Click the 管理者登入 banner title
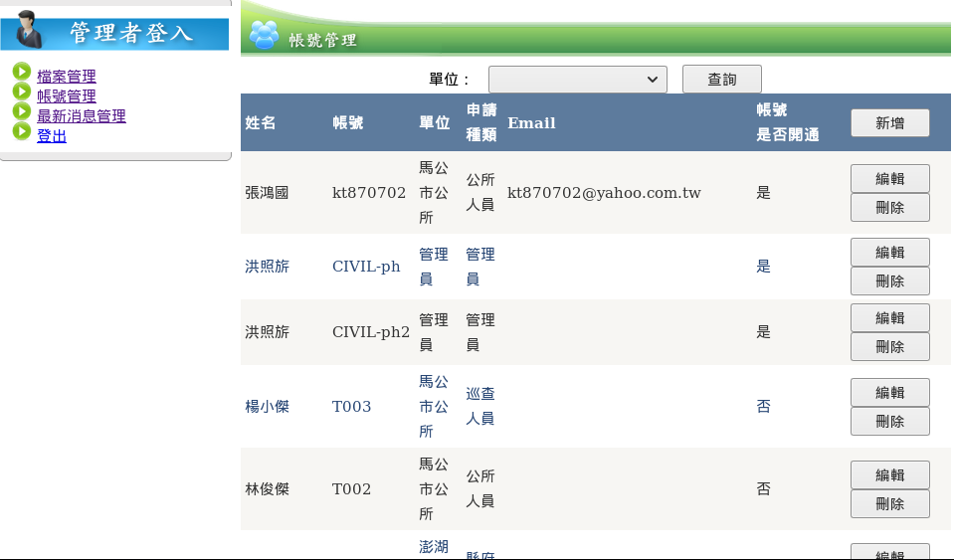The height and width of the screenshot is (560, 954). (x=131, y=32)
